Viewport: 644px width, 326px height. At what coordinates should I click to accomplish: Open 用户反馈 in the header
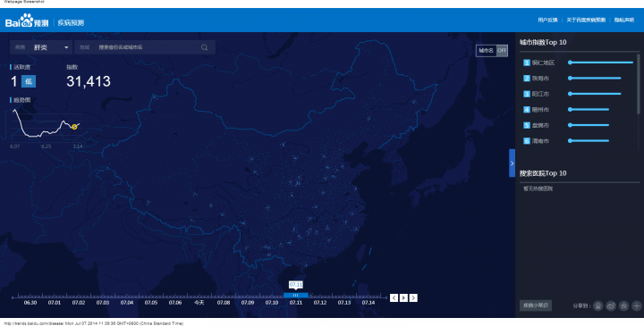pos(547,20)
